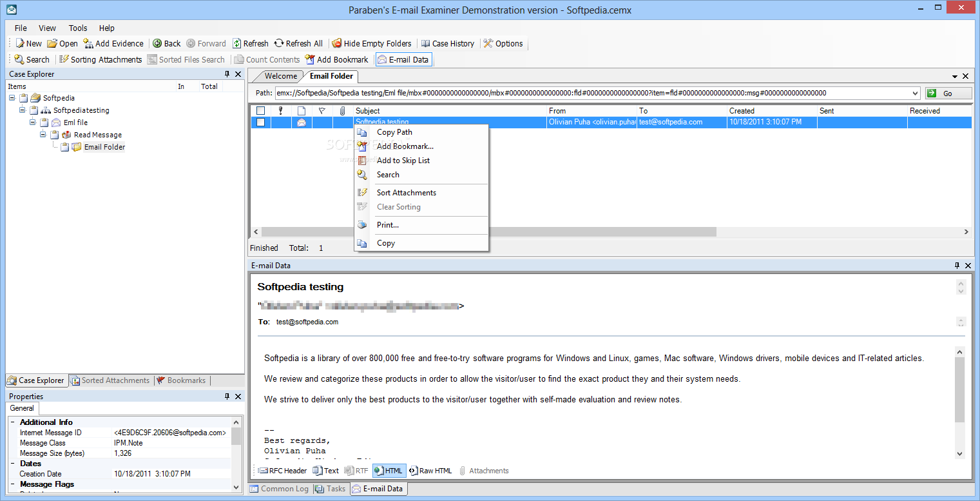Click the Properties panel scrollbar
This screenshot has width=980, height=501.
236,437
